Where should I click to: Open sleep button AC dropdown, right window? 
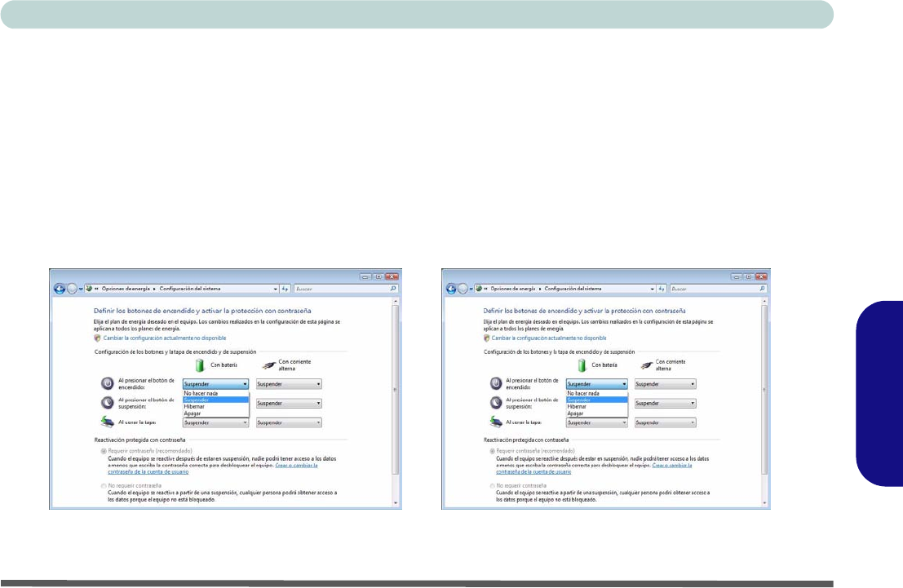(665, 403)
